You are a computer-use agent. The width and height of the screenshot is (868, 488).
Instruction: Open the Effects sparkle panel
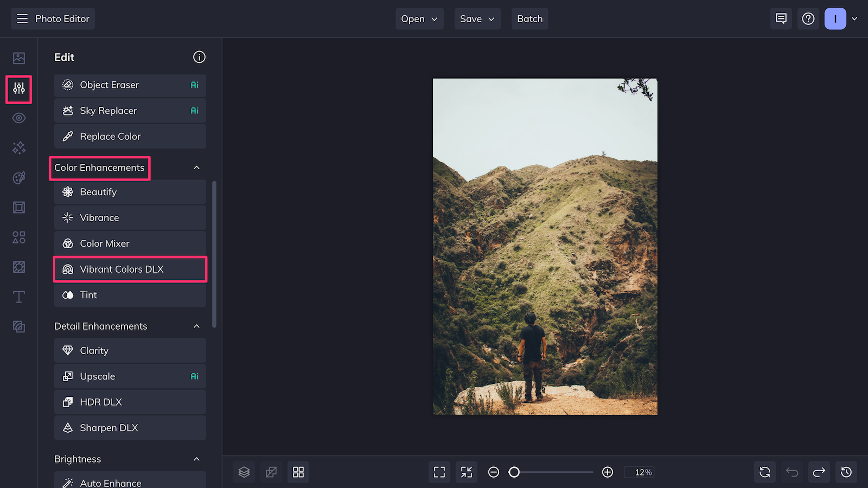(x=18, y=147)
